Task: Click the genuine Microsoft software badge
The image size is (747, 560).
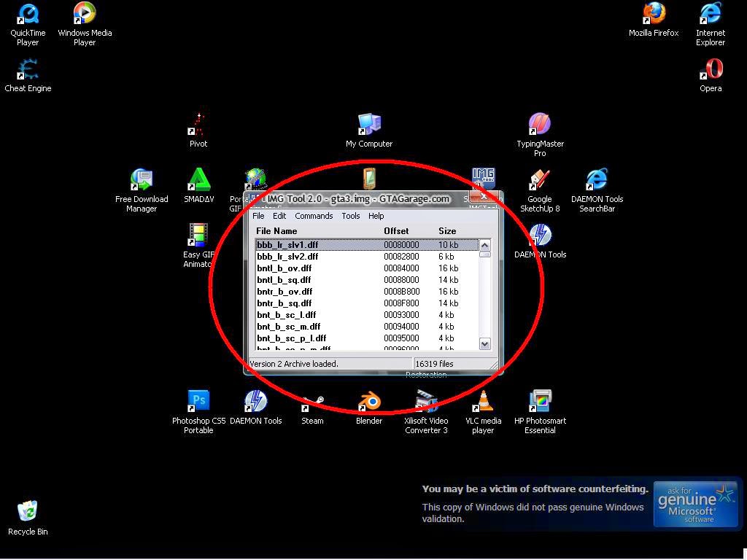Action: (695, 505)
